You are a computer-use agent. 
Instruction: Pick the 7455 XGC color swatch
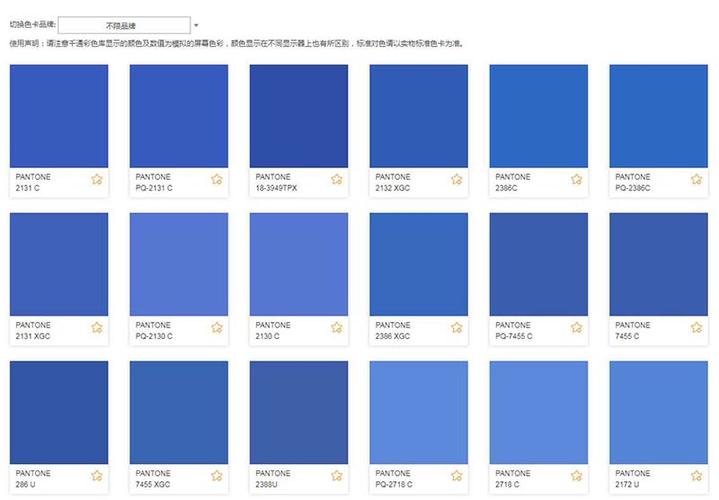(179, 412)
